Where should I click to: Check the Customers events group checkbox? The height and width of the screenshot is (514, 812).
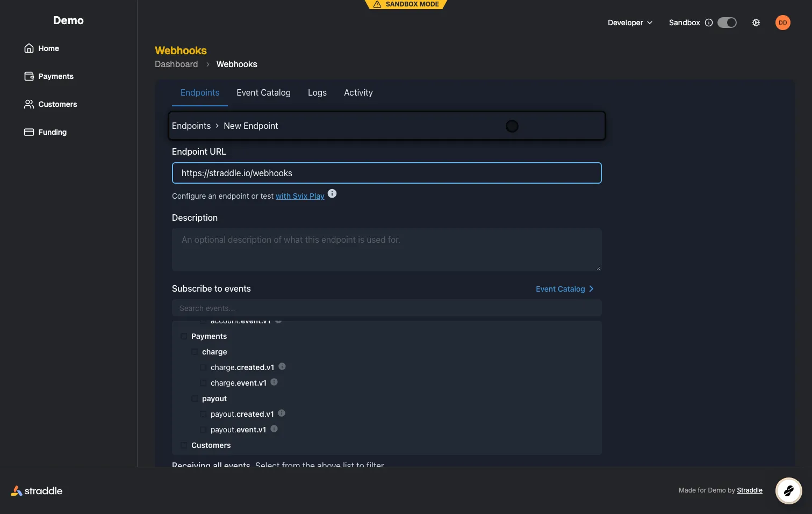click(184, 445)
